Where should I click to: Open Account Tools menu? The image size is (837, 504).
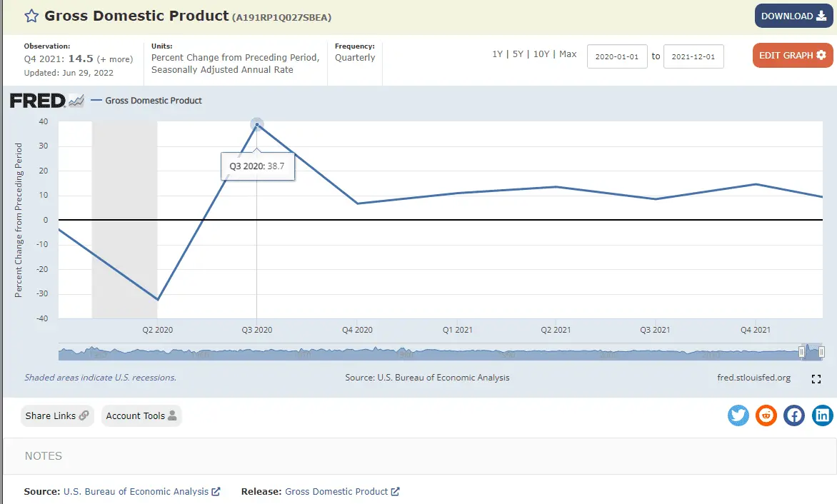pyautogui.click(x=141, y=415)
